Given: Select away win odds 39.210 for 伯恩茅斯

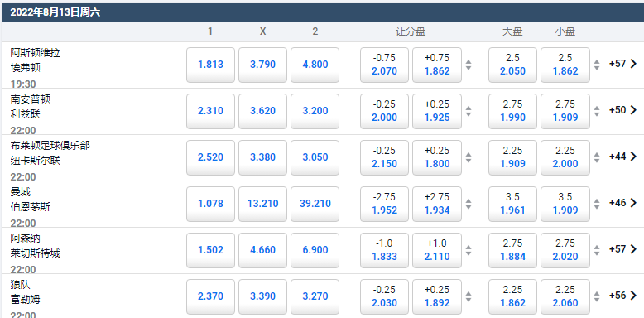Looking at the screenshot, I should pos(315,205).
